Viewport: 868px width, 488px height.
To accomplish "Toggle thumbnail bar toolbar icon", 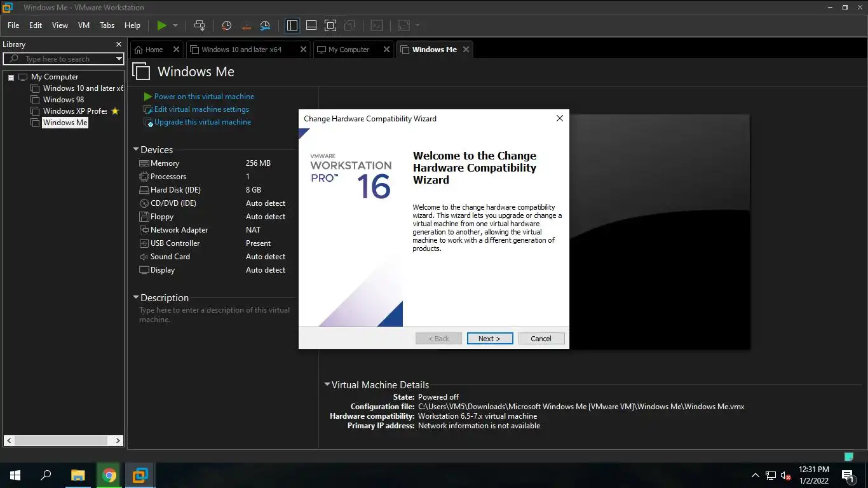I will click(311, 25).
